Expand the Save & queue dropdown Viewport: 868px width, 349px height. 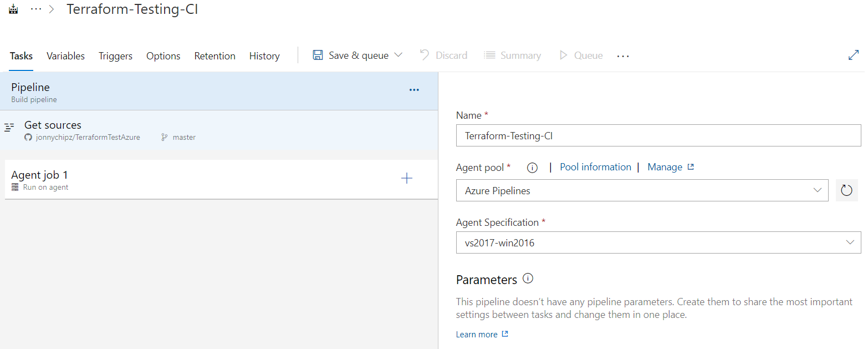398,55
